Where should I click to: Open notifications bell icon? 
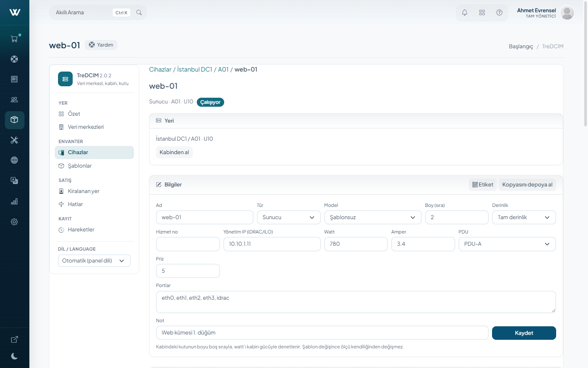465,13
